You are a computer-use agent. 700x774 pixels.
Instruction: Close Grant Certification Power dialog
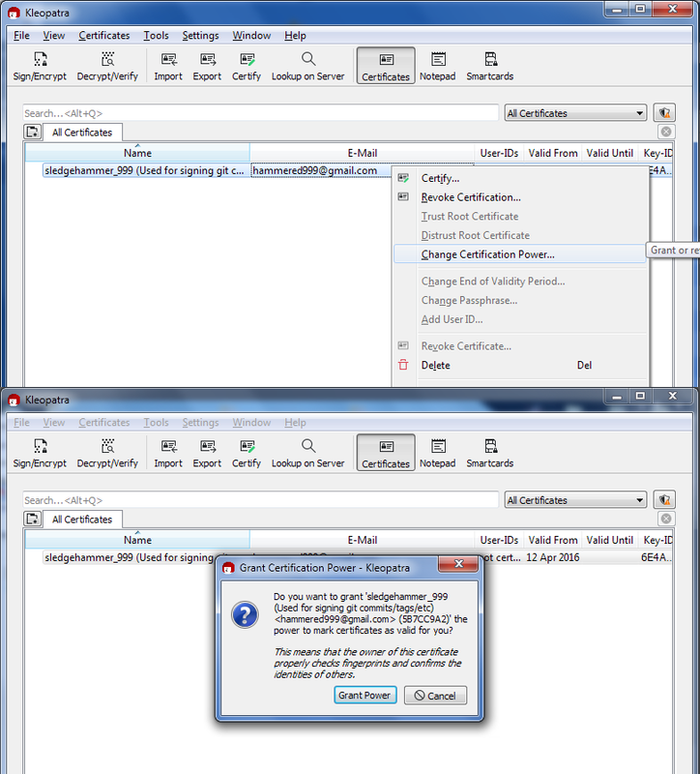tap(458, 564)
